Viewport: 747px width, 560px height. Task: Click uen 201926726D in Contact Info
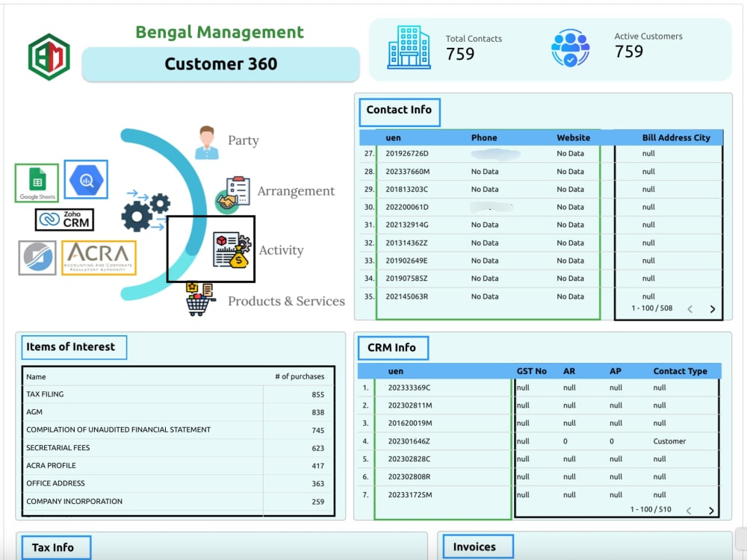(x=407, y=153)
